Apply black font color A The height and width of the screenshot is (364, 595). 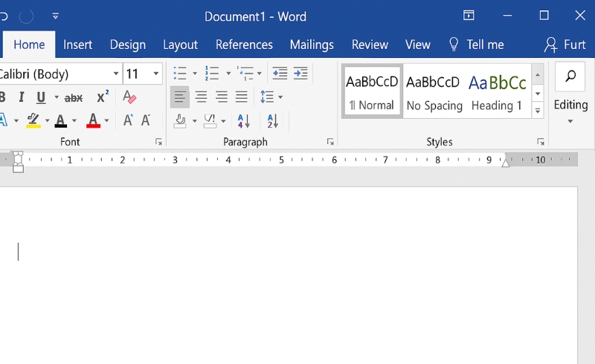61,120
